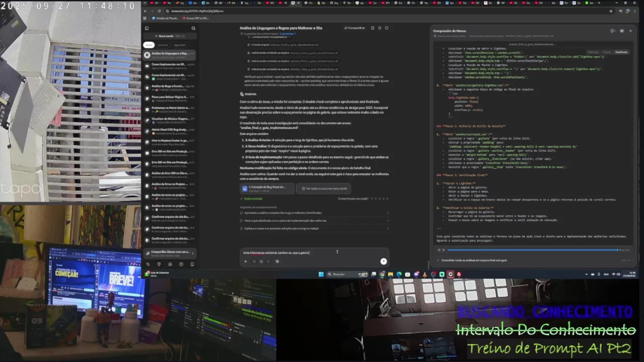Open Windows Start menu

321,275
